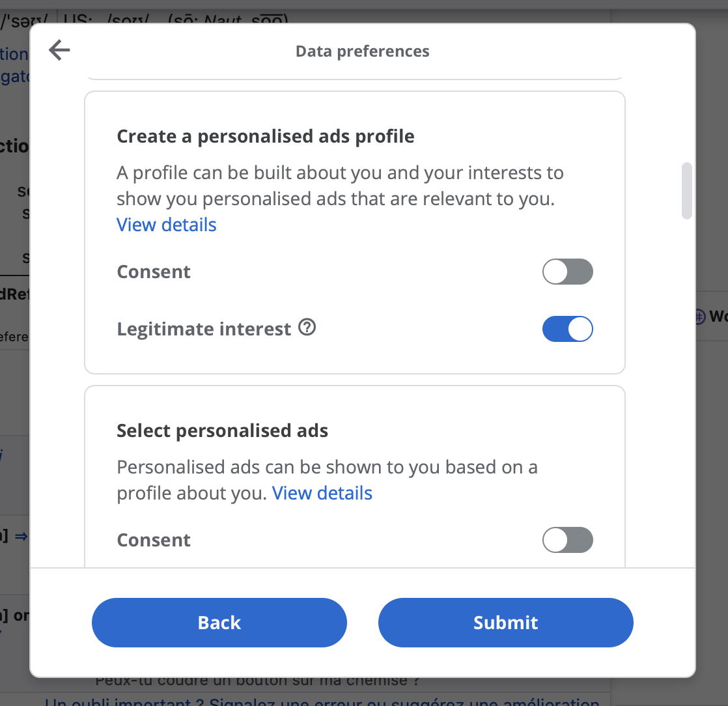The image size is (728, 706).
Task: Enable Consent for personalised ads profile
Action: [567, 272]
